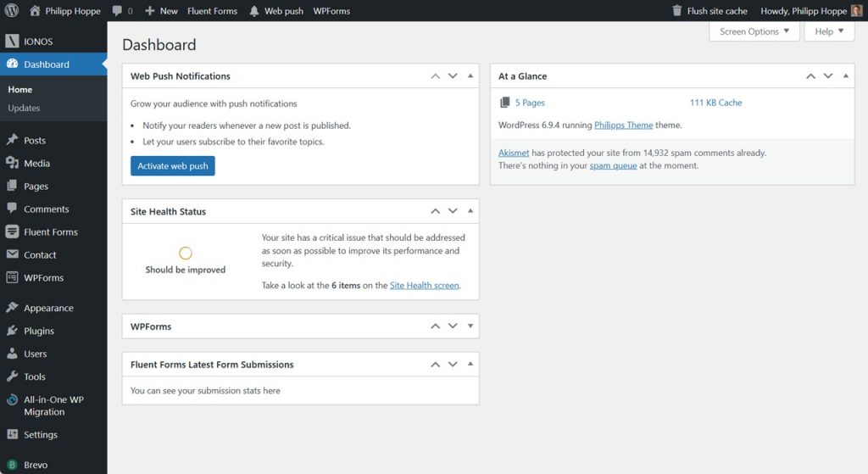Screen dimensions: 868x474
Task: Open the 5 Pages link
Action: click(x=530, y=103)
